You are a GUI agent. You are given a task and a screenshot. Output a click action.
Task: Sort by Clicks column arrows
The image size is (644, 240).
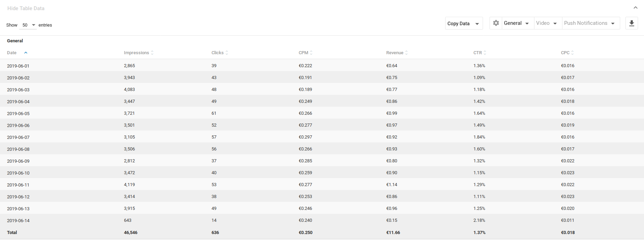tap(227, 53)
